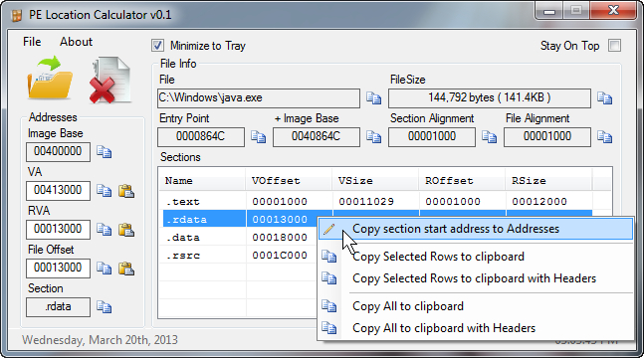Sort sections by the ROffset column header
Viewport: 644px width, 358px height.
pyautogui.click(x=462, y=181)
